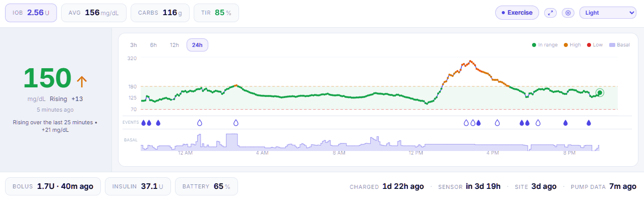This screenshot has height=199, width=644.
Task: Click the TIR 85 % card
Action: pyautogui.click(x=216, y=13)
